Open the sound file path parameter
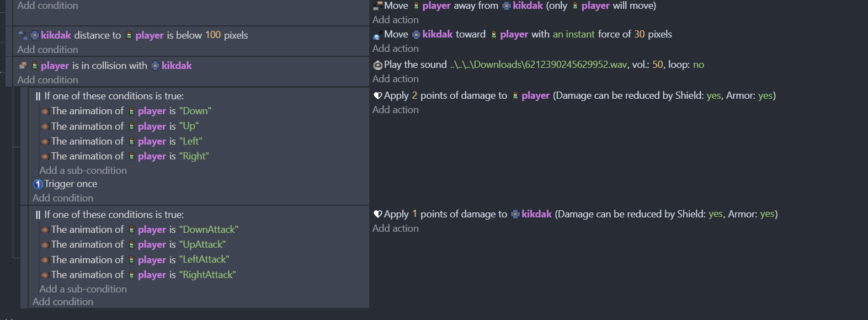The image size is (868, 320). (x=538, y=65)
